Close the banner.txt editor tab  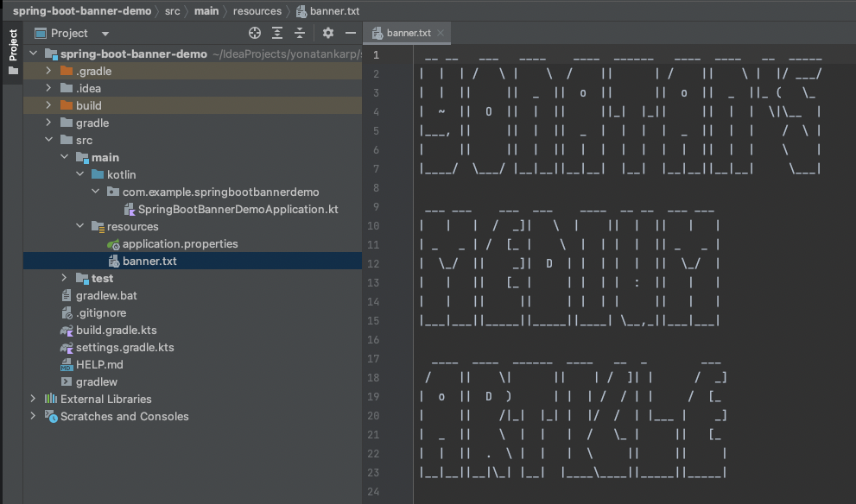coord(441,33)
